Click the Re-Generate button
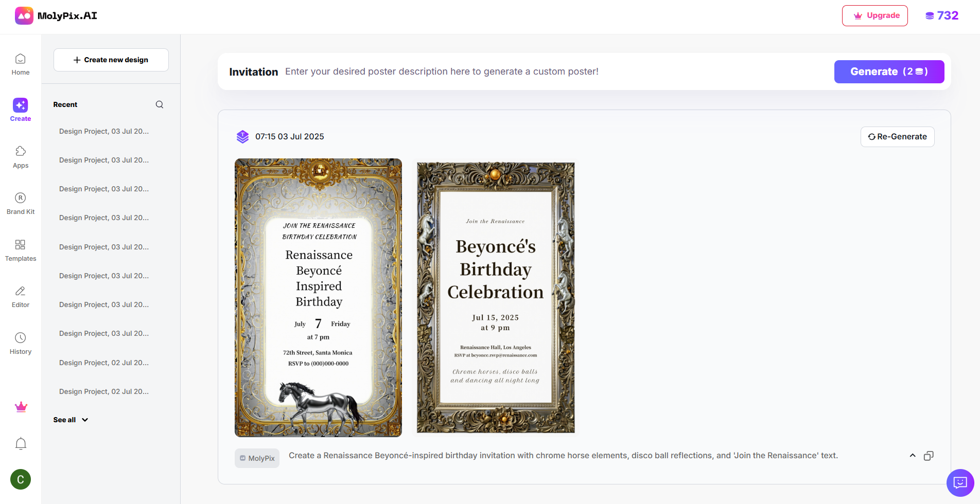Viewport: 980px width, 504px height. 898,137
